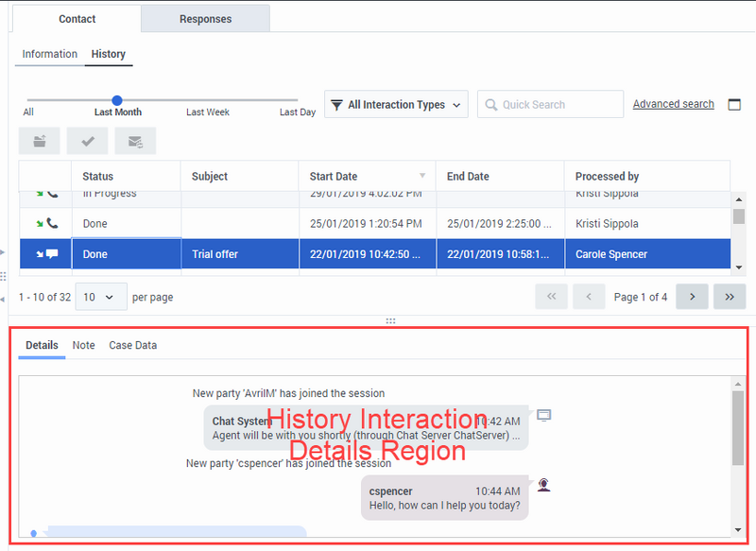Open the All Interaction Types filter dropdown

click(396, 105)
